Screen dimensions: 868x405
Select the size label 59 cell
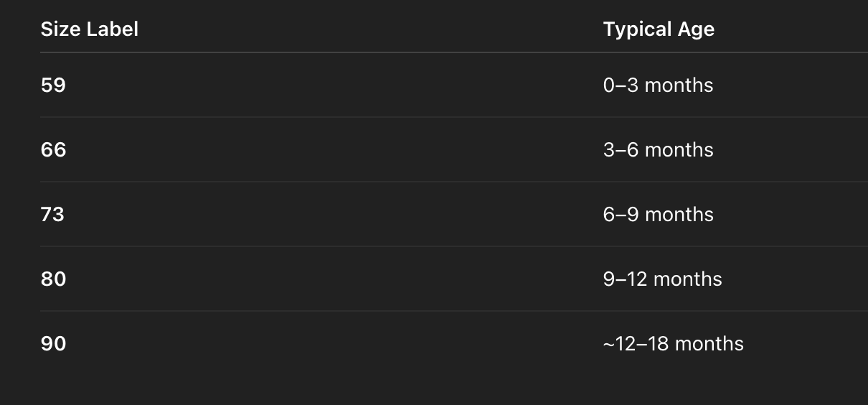53,85
